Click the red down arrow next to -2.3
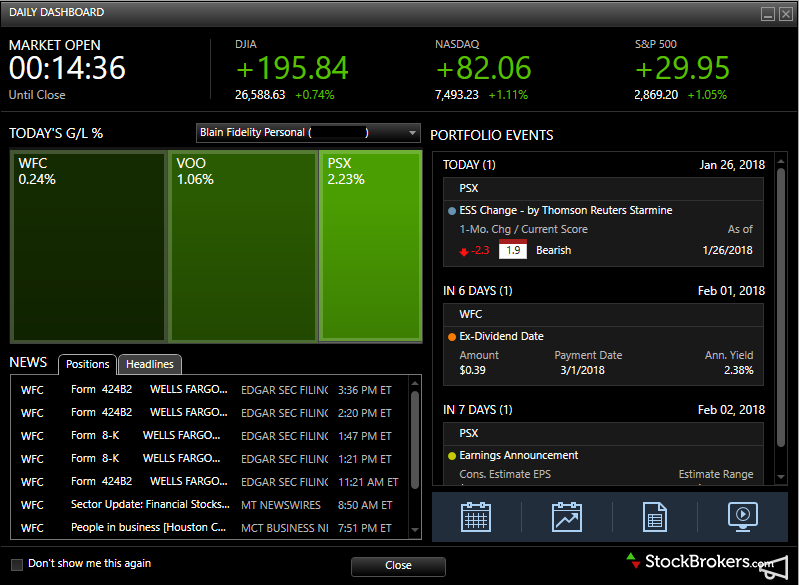The width and height of the screenshot is (799, 585). (464, 251)
